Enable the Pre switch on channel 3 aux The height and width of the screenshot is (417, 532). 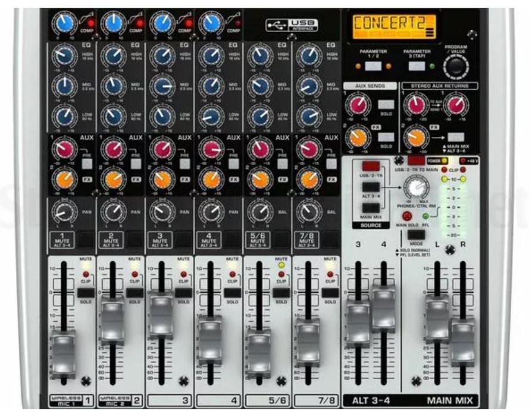pyautogui.click(x=185, y=163)
